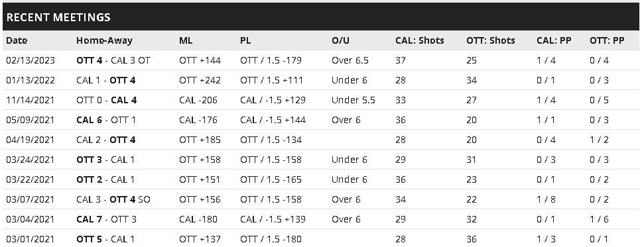Click the CAL 3 - OTT 4 SO result
This screenshot has height=247, width=644.
click(113, 199)
